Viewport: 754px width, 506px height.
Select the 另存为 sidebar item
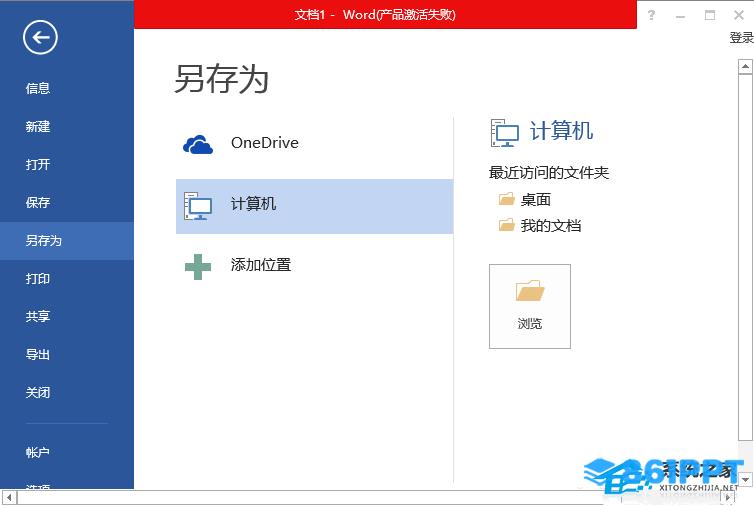click(67, 240)
